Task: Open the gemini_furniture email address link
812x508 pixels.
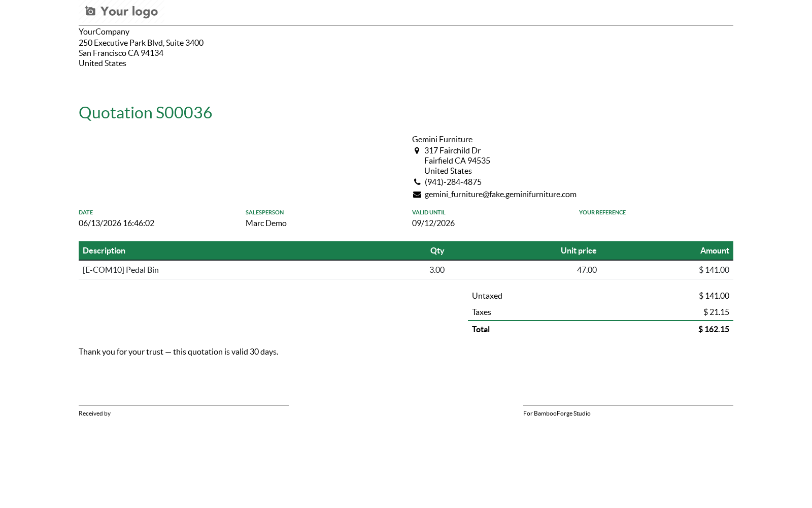Action: click(x=500, y=194)
